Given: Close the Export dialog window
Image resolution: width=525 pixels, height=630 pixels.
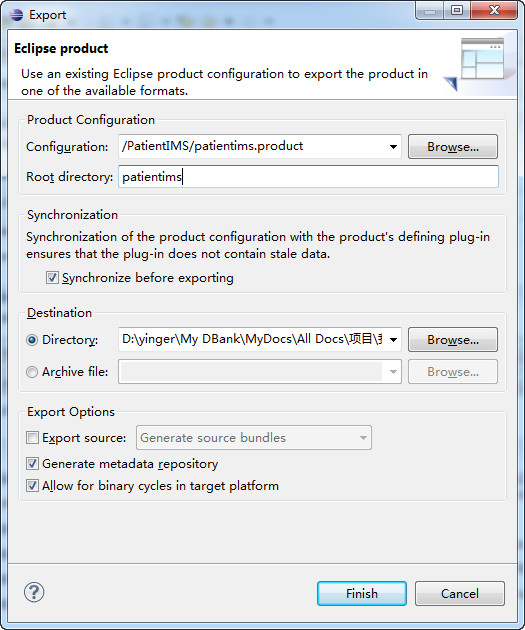Looking at the screenshot, I should tap(494, 10).
